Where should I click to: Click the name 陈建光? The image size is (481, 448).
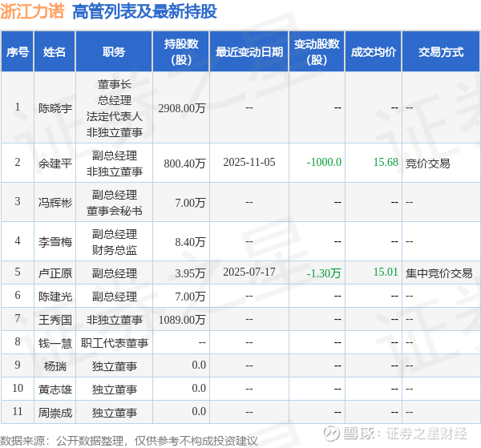[55, 297]
